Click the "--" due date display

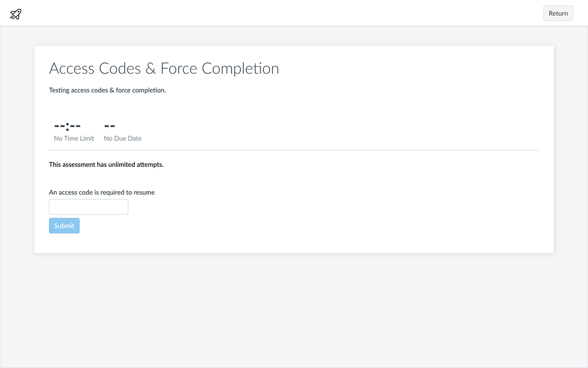110,126
